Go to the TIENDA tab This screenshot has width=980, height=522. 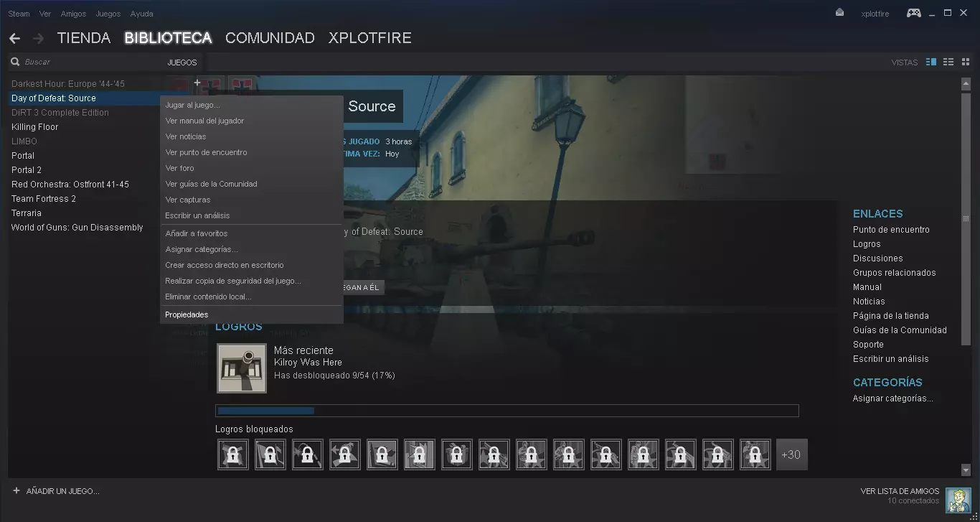(x=84, y=38)
